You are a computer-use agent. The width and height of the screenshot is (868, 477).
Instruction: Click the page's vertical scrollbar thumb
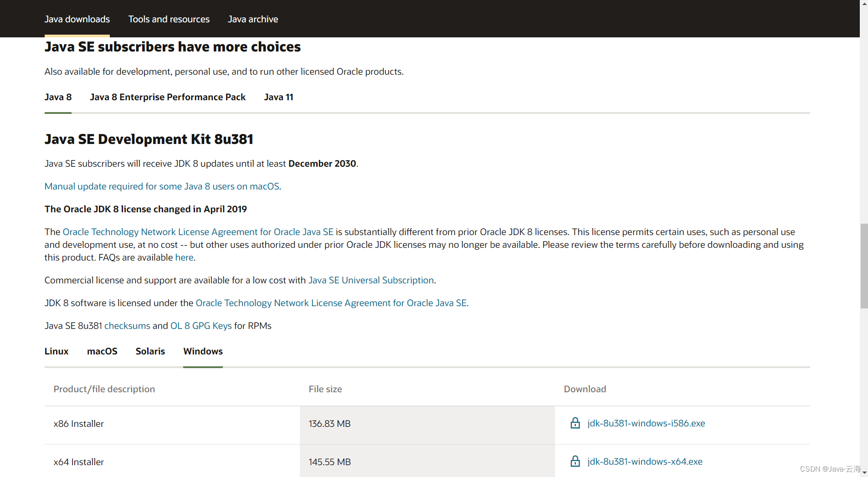pos(864,266)
